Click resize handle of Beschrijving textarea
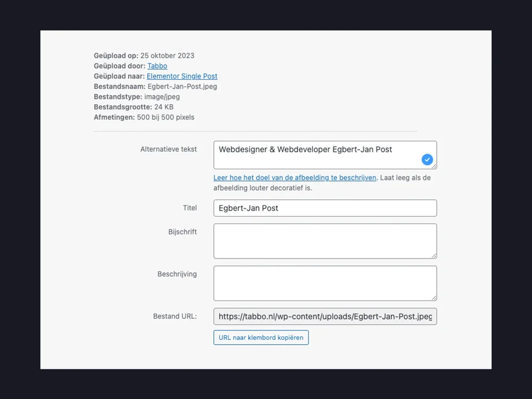This screenshot has height=399, width=532. coord(434,298)
